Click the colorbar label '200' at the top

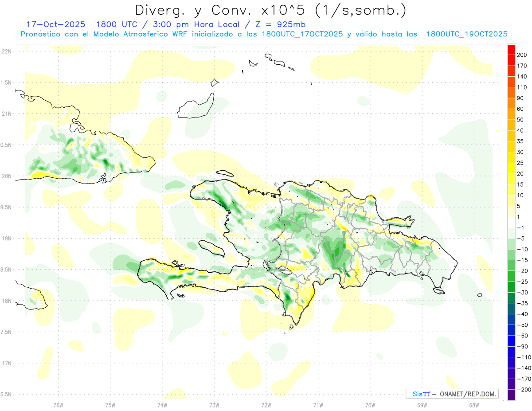pyautogui.click(x=522, y=55)
